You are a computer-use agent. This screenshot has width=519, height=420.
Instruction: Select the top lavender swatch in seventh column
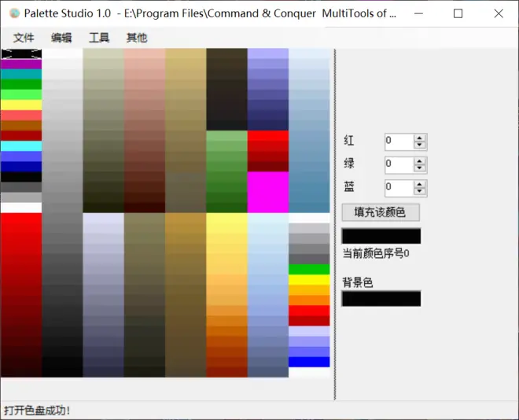pyautogui.click(x=268, y=53)
